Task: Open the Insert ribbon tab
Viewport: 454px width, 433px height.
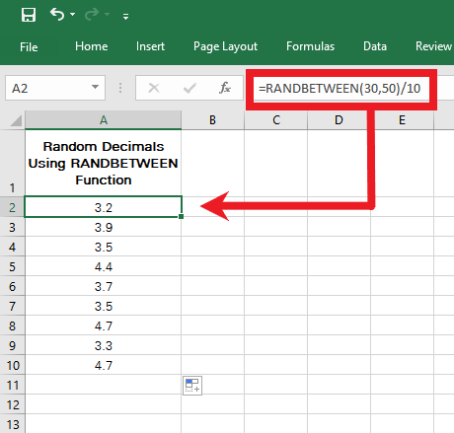Action: (150, 46)
